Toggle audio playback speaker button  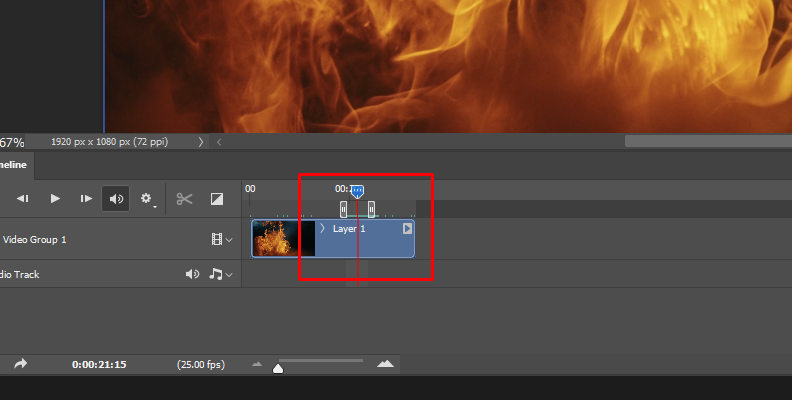pos(116,199)
